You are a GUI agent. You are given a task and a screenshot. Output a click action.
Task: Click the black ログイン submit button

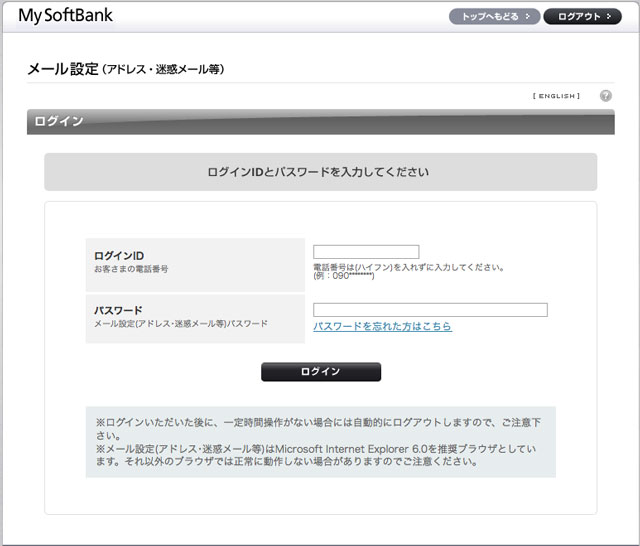[321, 372]
